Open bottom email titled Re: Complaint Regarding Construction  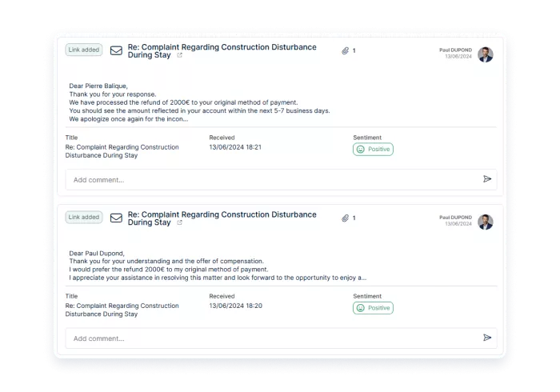[222, 218]
